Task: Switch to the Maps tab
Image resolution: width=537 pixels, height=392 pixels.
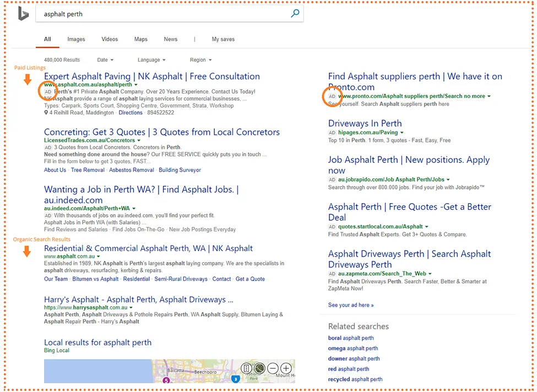Action: pyautogui.click(x=141, y=39)
